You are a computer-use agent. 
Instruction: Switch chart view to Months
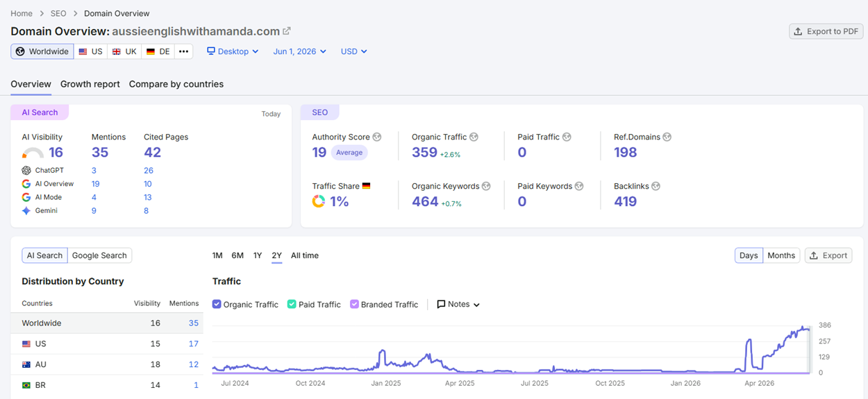tap(781, 255)
